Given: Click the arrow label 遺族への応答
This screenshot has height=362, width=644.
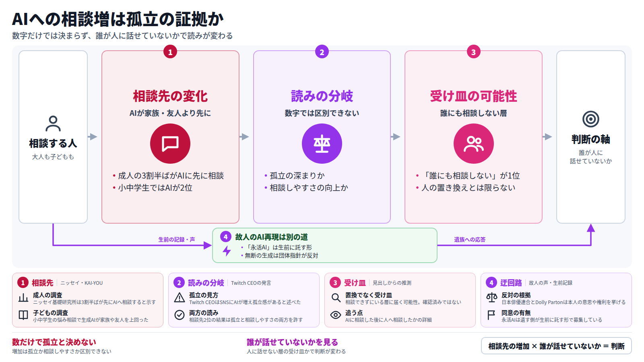Looking at the screenshot, I should click(x=470, y=239).
